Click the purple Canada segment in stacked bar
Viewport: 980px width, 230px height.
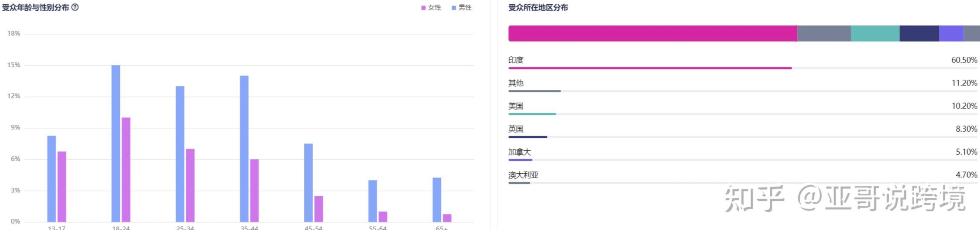[x=951, y=33]
